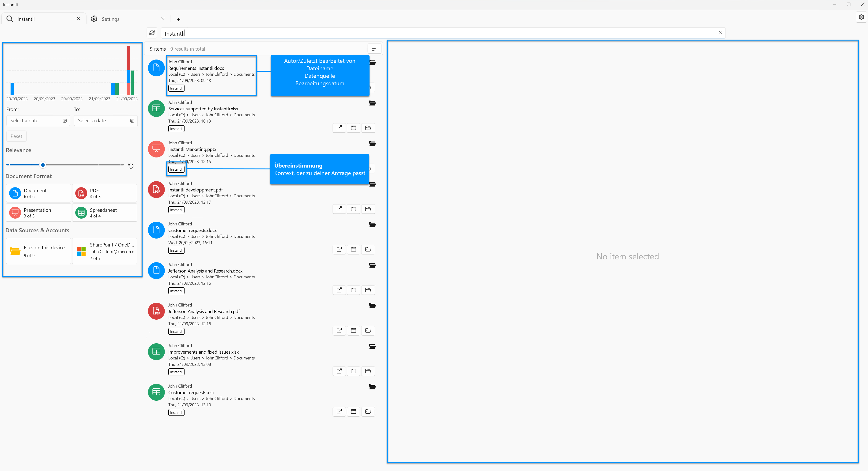Screen dimensions: 868x471
Task: Click the Instantli tag under Instantli developpment.pdf
Action: click(176, 210)
